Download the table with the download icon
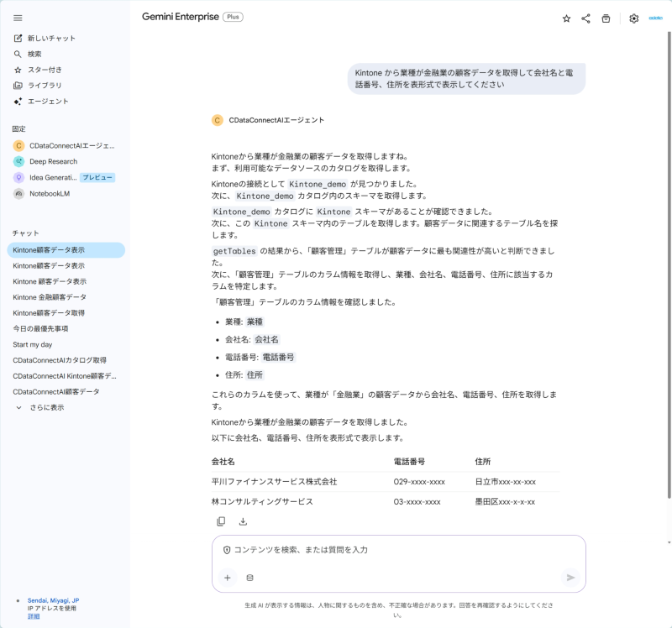 [243, 521]
